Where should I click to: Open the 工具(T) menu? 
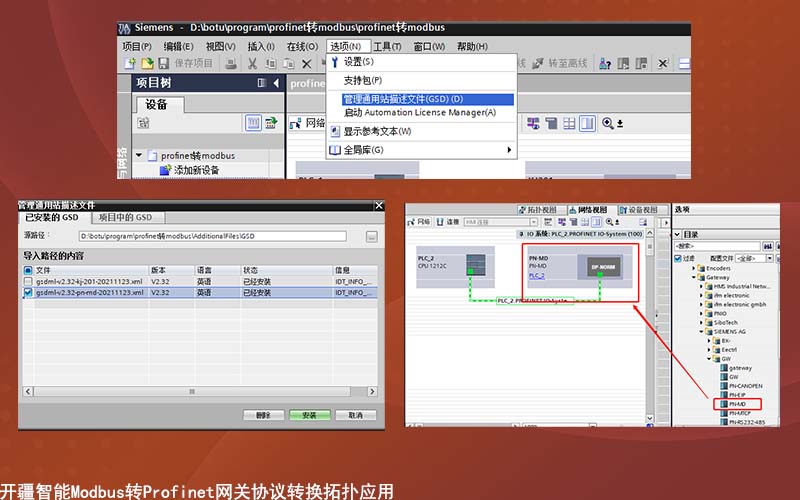coord(387,46)
